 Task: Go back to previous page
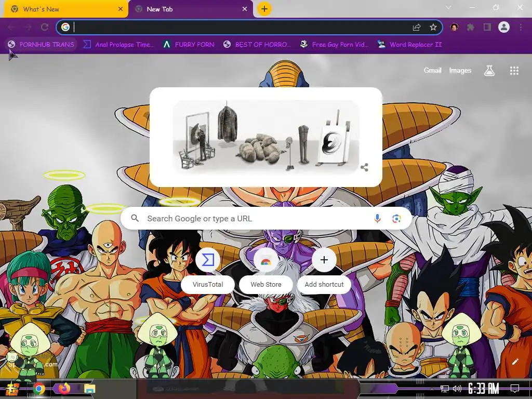pyautogui.click(x=11, y=27)
